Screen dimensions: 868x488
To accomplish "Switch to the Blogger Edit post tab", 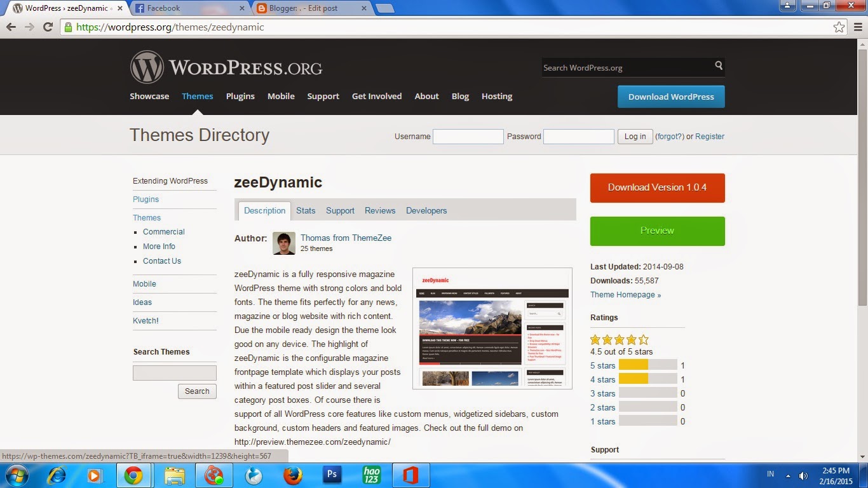I will (x=311, y=8).
